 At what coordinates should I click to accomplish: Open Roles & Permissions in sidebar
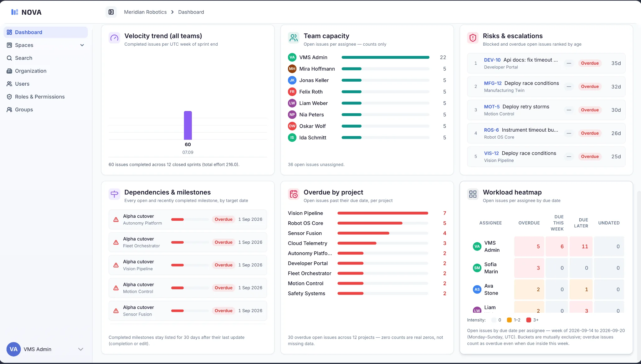click(x=46, y=97)
